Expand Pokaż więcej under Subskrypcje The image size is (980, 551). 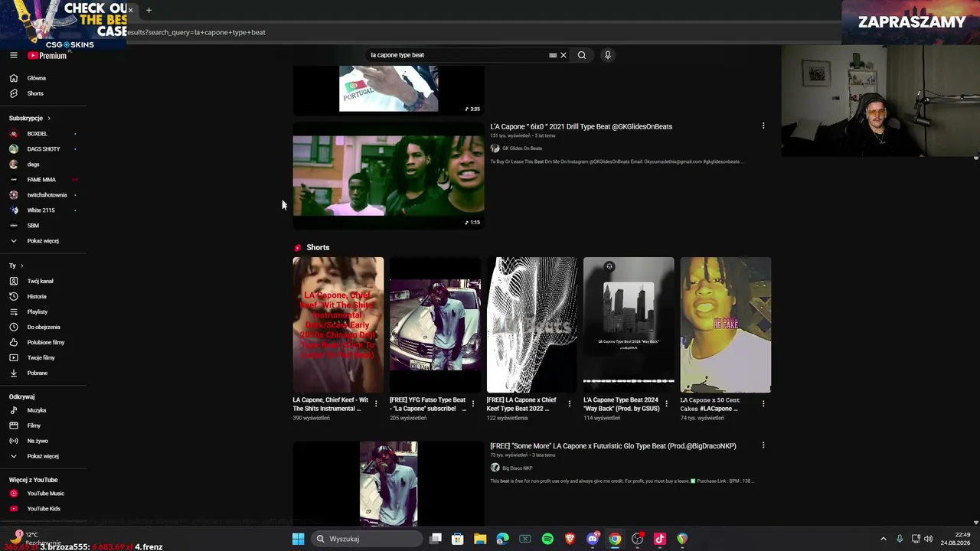tap(43, 241)
